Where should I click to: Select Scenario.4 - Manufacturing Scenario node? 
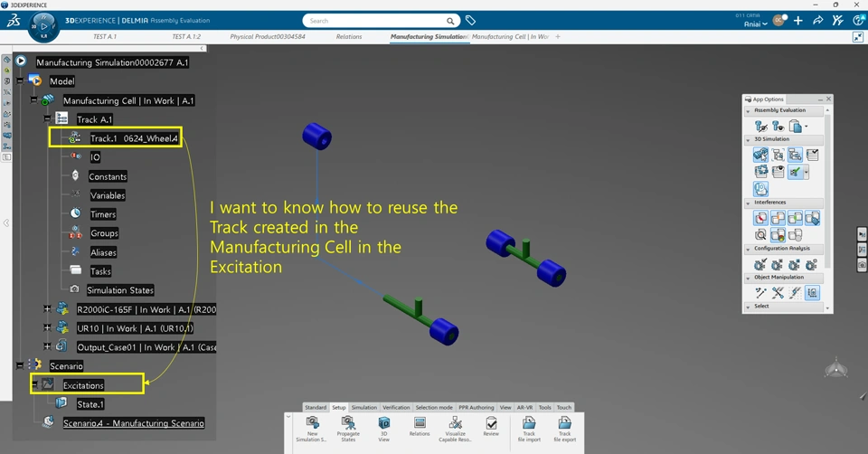[x=134, y=423]
